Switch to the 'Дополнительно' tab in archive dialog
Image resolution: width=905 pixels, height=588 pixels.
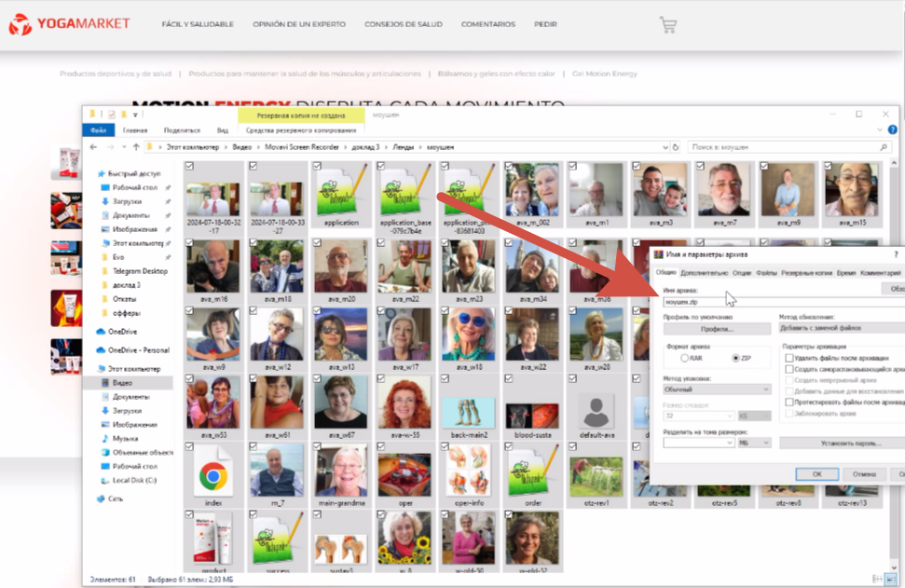coord(704,273)
